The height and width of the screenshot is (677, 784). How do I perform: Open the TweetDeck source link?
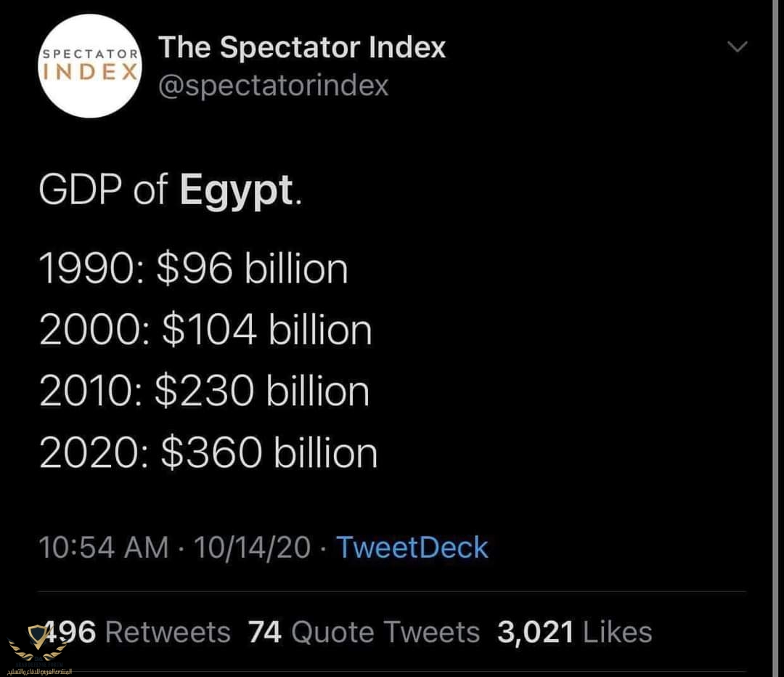[x=412, y=547]
